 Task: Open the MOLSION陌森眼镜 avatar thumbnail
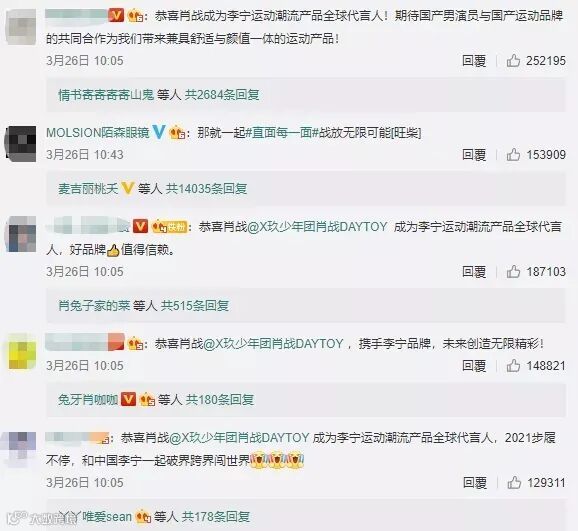click(x=21, y=143)
